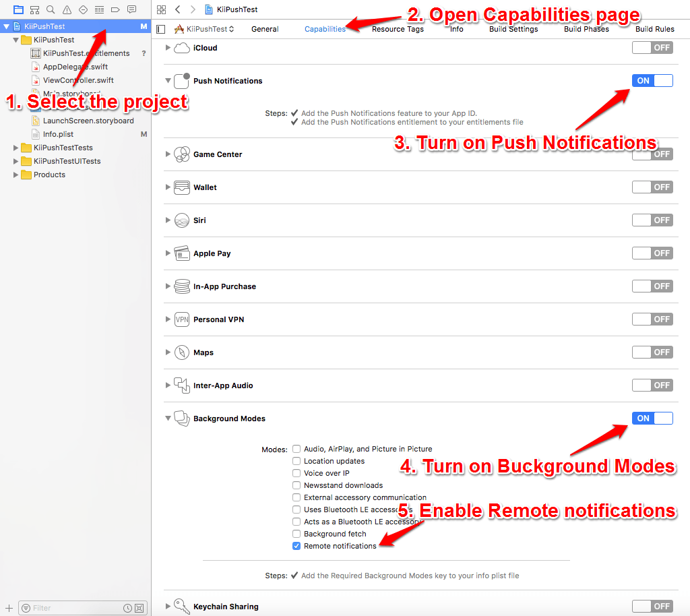Viewport: 690px width, 616px height.
Task: Click the Personal VPN icon
Action: (182, 319)
